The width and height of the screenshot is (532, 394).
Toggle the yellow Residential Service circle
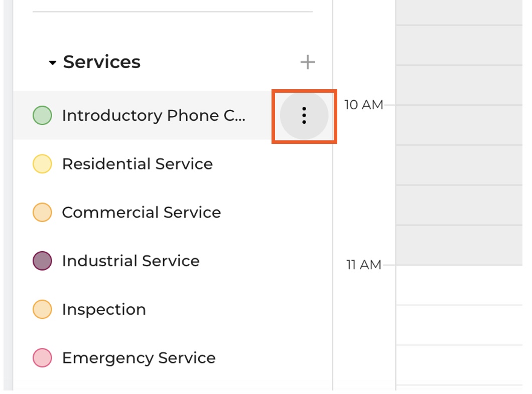tap(42, 164)
